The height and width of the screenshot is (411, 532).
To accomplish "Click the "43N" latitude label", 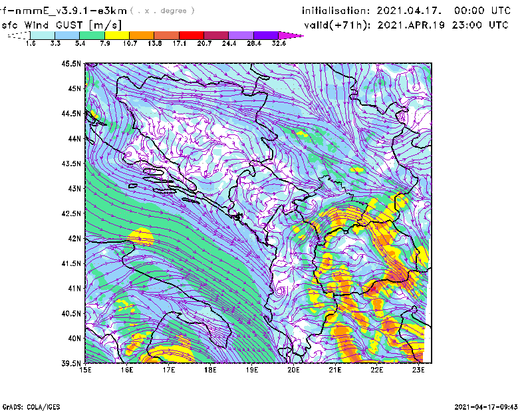I will [x=74, y=188].
